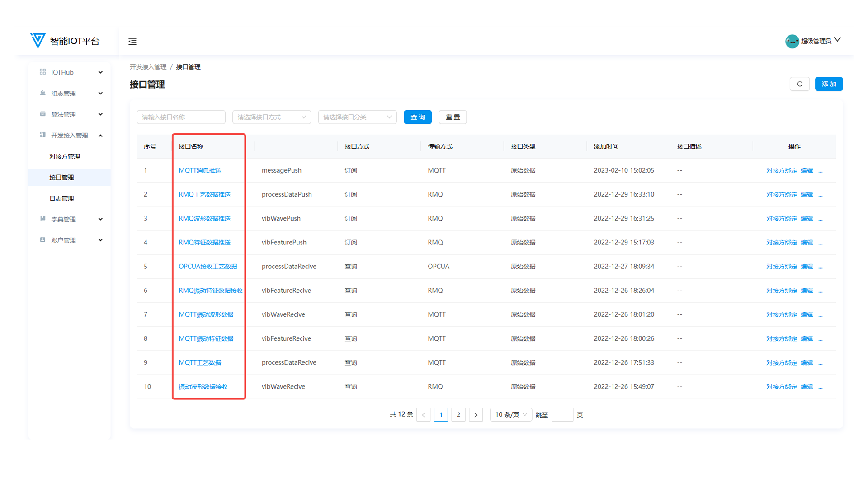Select 对接方管理 in the sidebar
868x488 pixels.
[65, 156]
